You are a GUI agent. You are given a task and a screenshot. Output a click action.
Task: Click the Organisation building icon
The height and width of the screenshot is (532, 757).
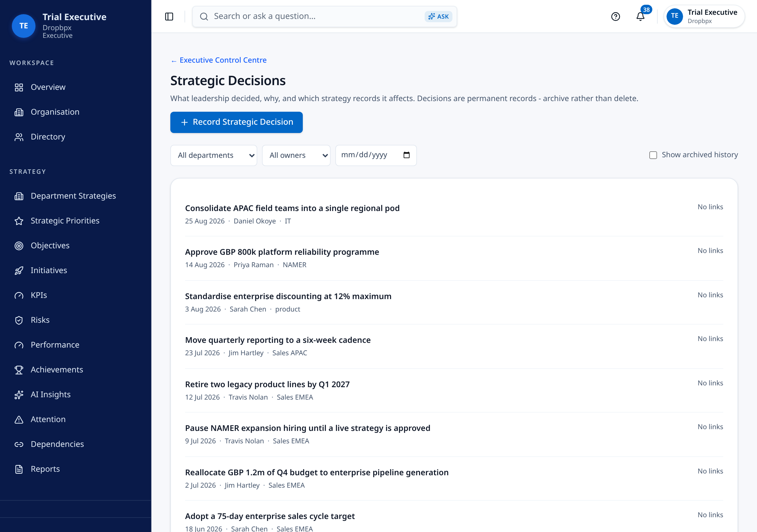[x=19, y=112]
